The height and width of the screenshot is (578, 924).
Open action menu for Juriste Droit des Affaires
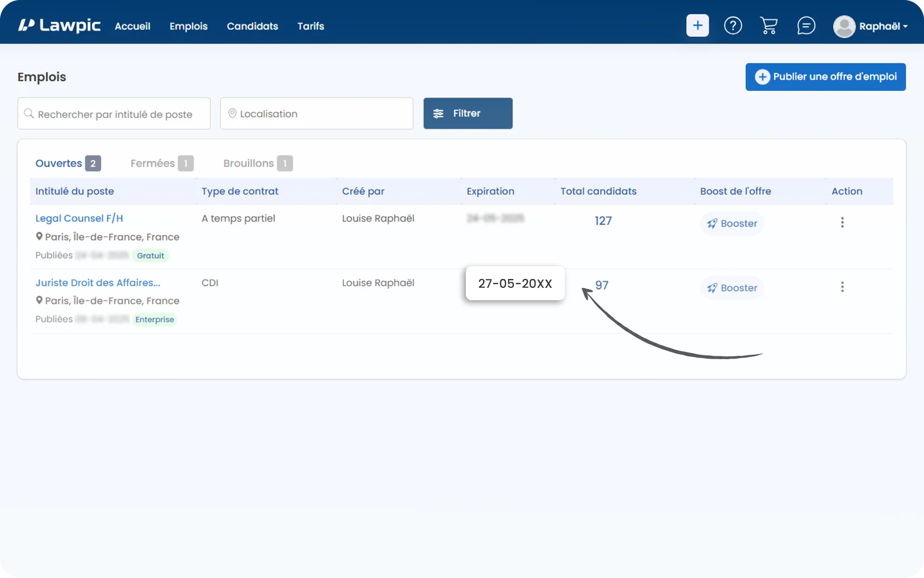[x=842, y=287]
